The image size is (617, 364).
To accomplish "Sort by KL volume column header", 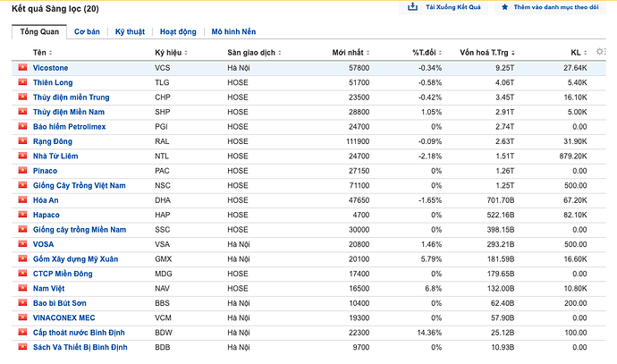I will click(x=579, y=53).
